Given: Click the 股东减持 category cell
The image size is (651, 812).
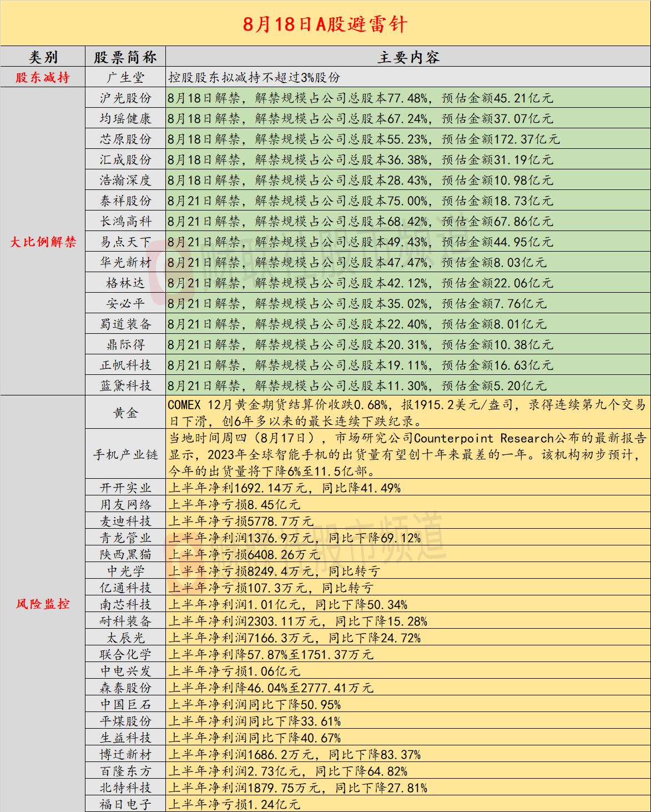Looking at the screenshot, I should pyautogui.click(x=43, y=77).
